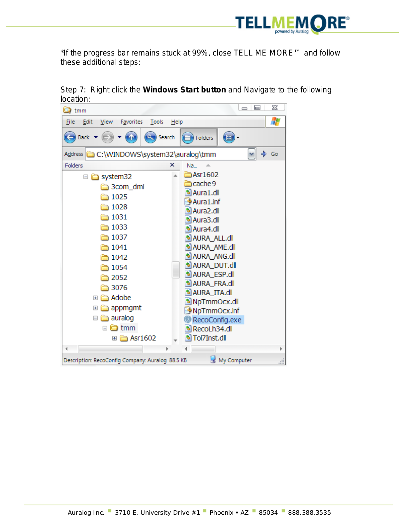Screen dimensions: 411x532
Task: Open the Search pane
Action: coord(160,137)
